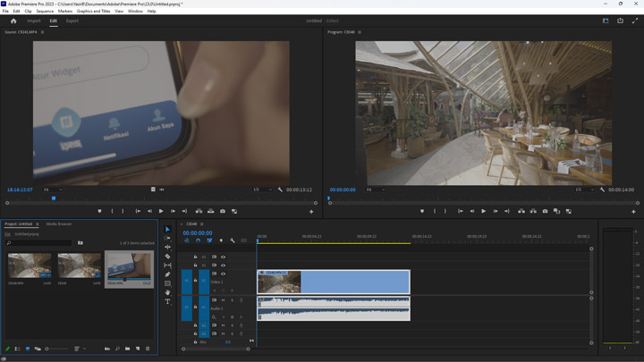Click Source monitor Insert button
Screen dimensions: 644x362
[199, 211]
